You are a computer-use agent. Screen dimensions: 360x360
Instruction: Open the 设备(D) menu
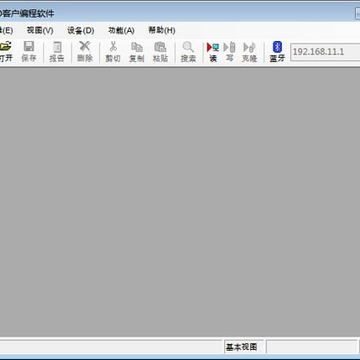pos(81,31)
